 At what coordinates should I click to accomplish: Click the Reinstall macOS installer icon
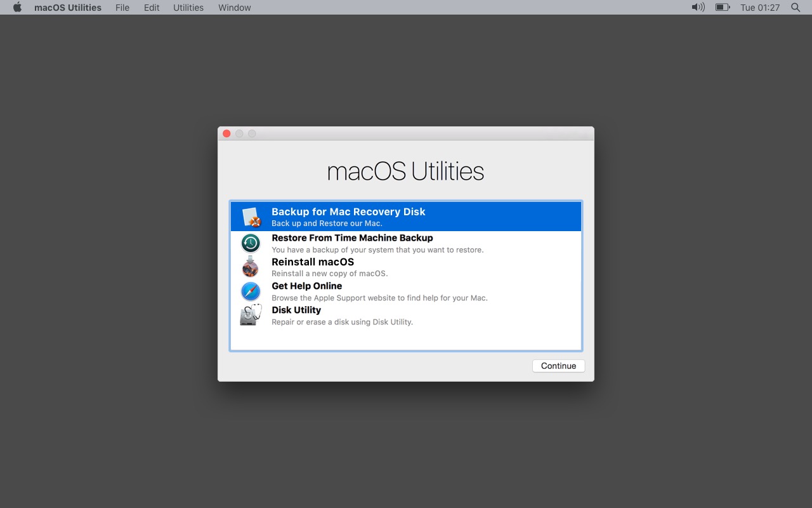(251, 267)
